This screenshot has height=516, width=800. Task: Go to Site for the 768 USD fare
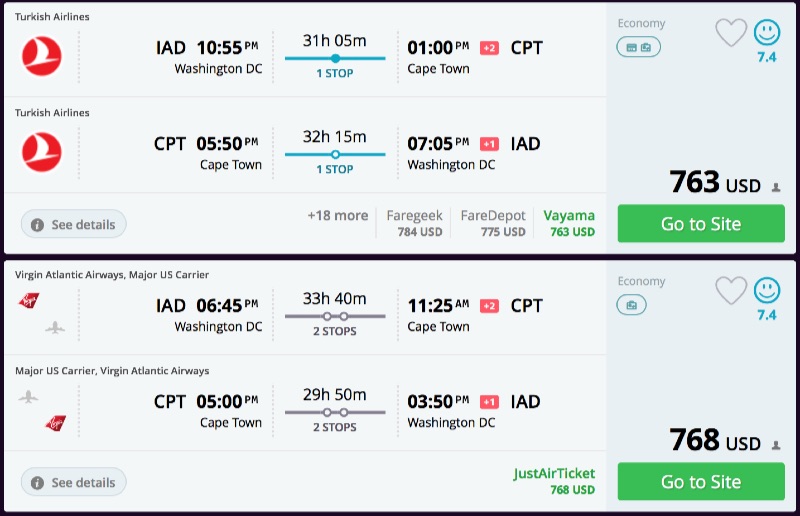coord(701,482)
